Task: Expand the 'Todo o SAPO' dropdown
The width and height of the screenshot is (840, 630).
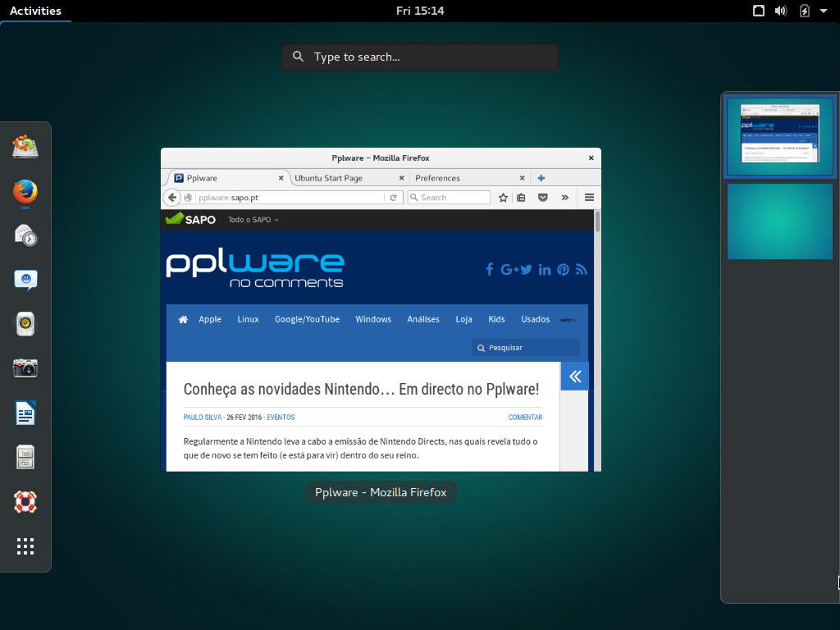Action: [x=253, y=220]
